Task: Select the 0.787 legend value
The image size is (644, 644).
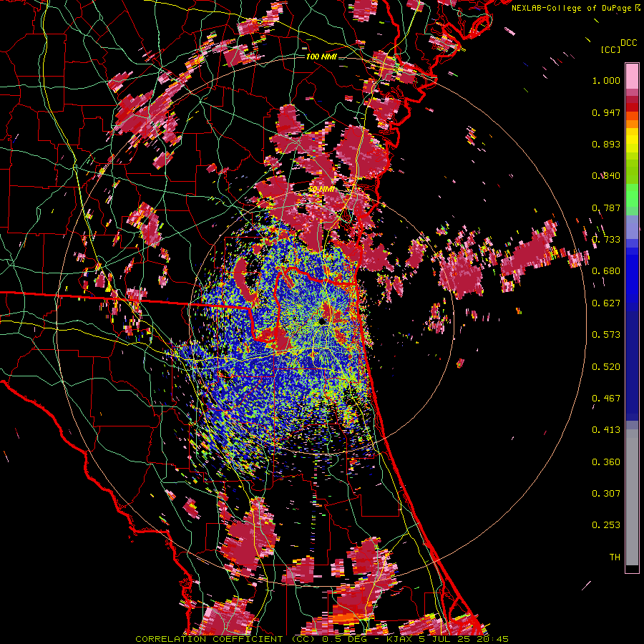Action: pos(606,208)
